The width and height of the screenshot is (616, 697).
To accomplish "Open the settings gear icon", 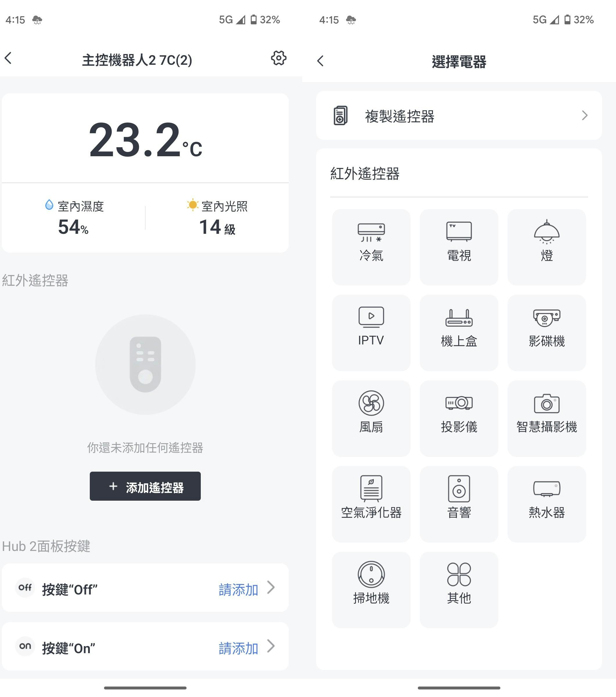I will tap(278, 58).
